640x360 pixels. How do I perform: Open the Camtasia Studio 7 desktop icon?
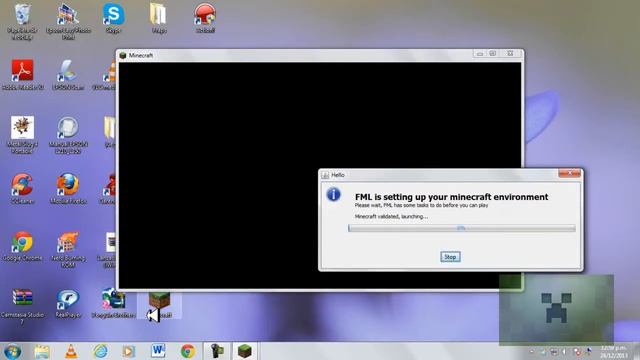22,306
